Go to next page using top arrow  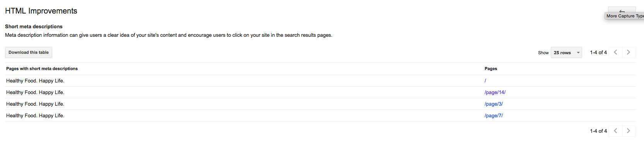tap(629, 52)
